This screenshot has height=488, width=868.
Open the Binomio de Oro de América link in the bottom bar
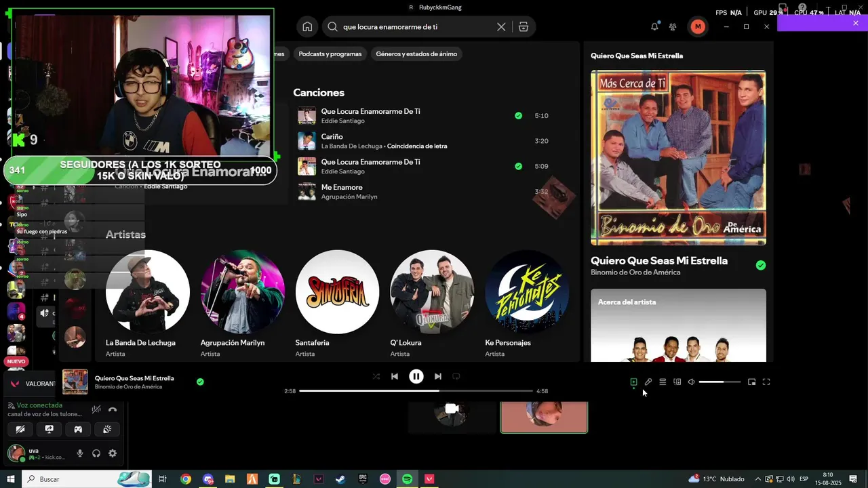pos(128,387)
